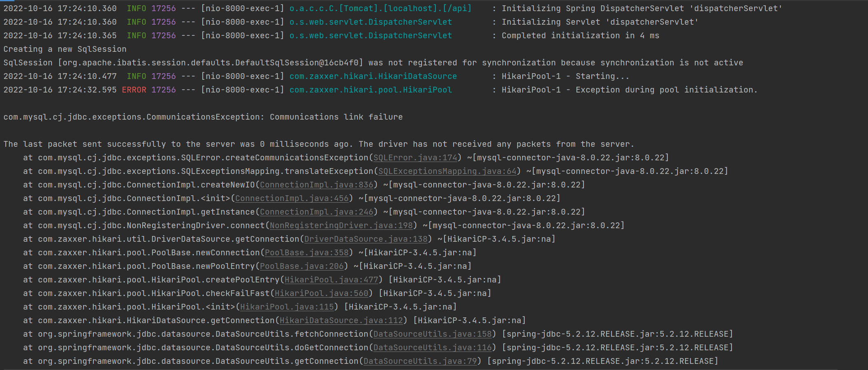Click 'Exception during pool initialization.' message
Viewport: 868px width, 370px height.
click(x=667, y=90)
